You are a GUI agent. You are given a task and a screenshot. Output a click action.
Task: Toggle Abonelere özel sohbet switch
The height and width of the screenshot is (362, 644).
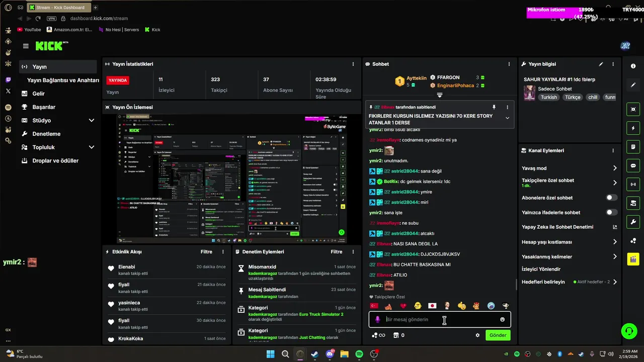click(x=611, y=198)
